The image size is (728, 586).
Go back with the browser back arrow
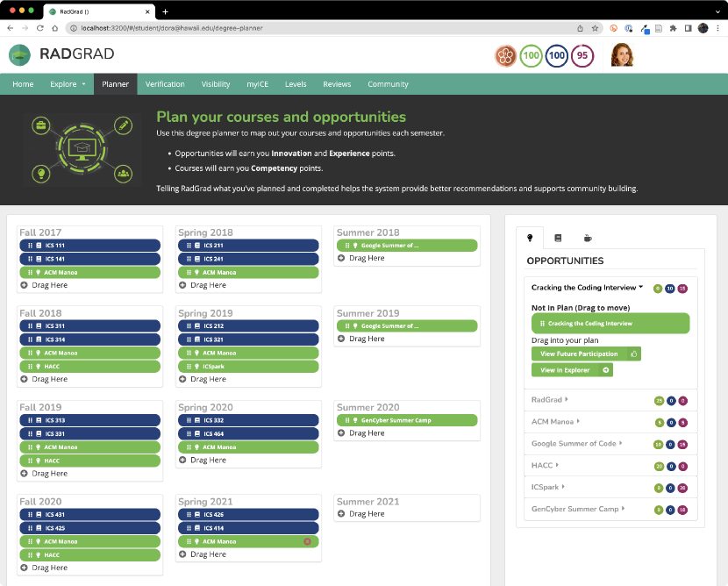(x=11, y=28)
